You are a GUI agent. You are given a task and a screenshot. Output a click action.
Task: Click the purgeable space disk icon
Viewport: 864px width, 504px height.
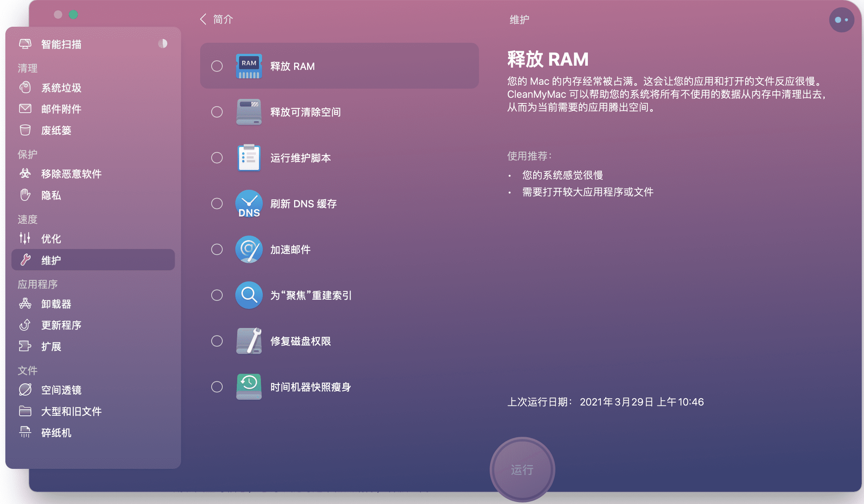tap(249, 112)
